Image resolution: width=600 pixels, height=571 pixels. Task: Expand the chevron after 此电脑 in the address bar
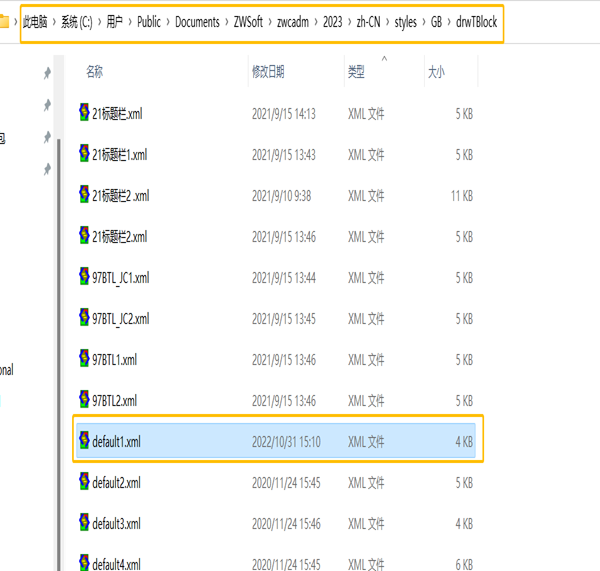tap(54, 22)
